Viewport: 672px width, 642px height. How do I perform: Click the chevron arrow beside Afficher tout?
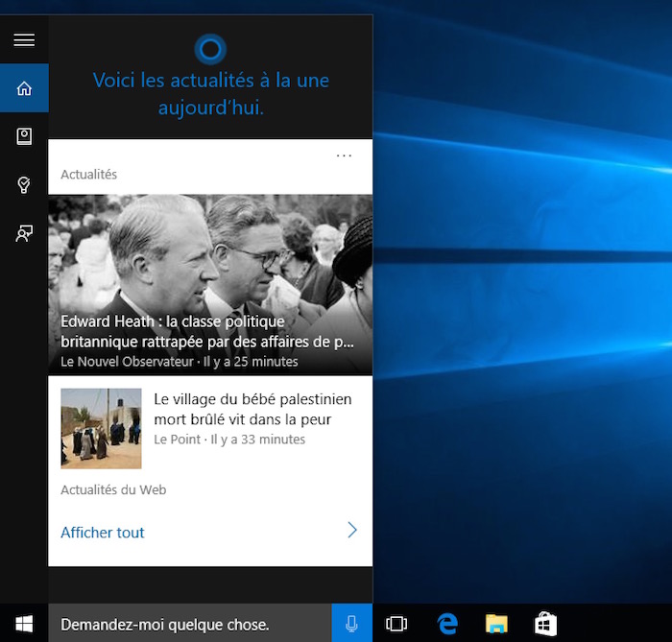(352, 531)
